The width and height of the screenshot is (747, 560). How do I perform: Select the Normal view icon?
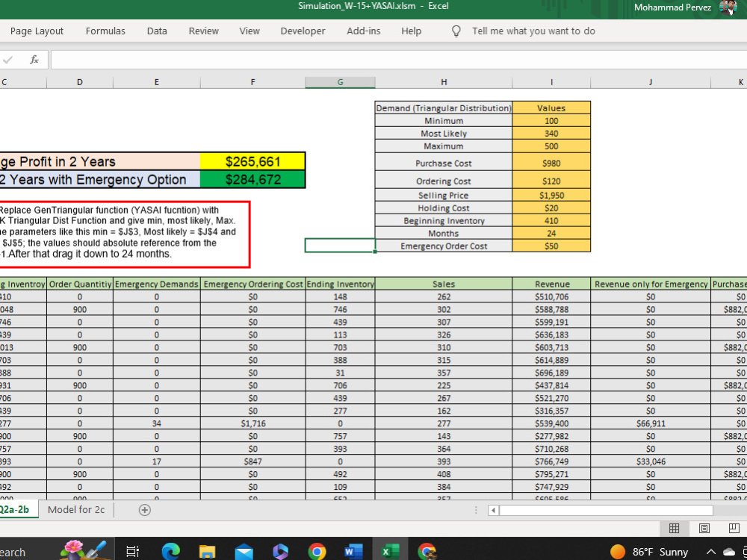coord(675,528)
